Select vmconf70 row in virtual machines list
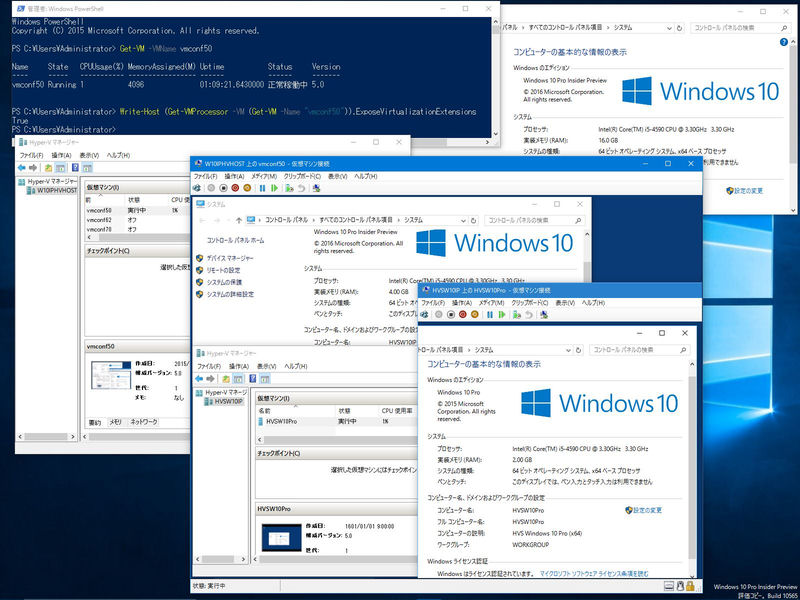 [x=138, y=230]
